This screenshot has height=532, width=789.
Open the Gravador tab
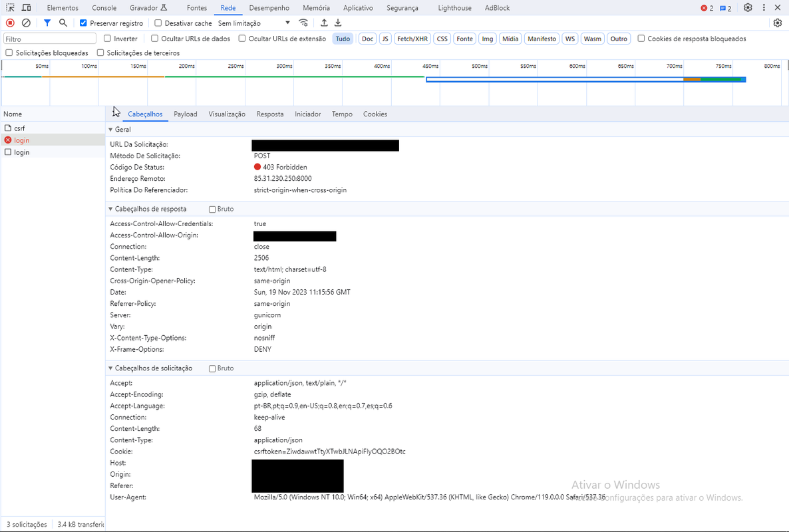click(x=148, y=8)
